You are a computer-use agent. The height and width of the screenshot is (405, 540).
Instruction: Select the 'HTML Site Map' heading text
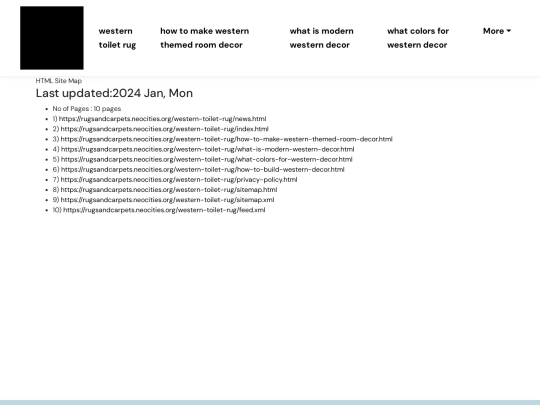[59, 81]
